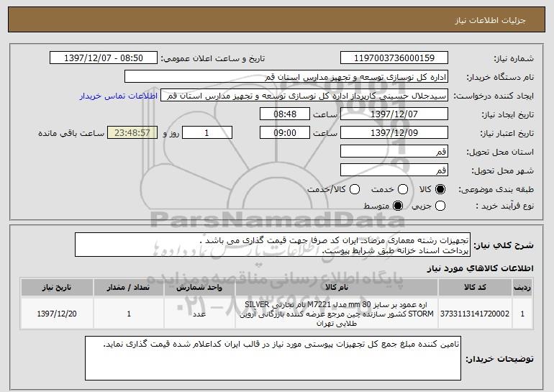Click the نام کالا column header
Image resolution: width=554 pixels, height=392 pixels.
[x=337, y=288]
